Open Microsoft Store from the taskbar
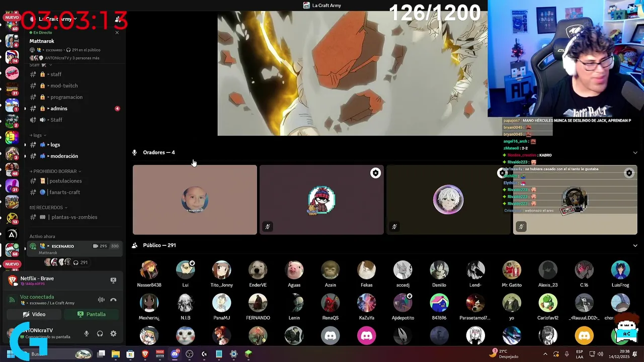 coord(130,354)
